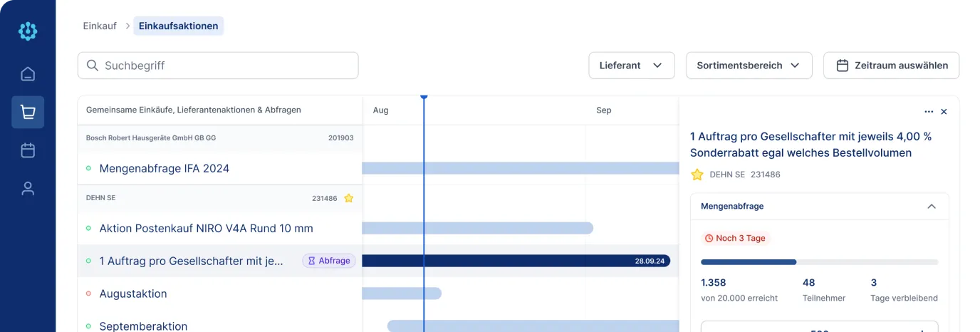Open the Sortimentsbereich dropdown
Viewport: 980px width, 332px height.
[x=749, y=66]
